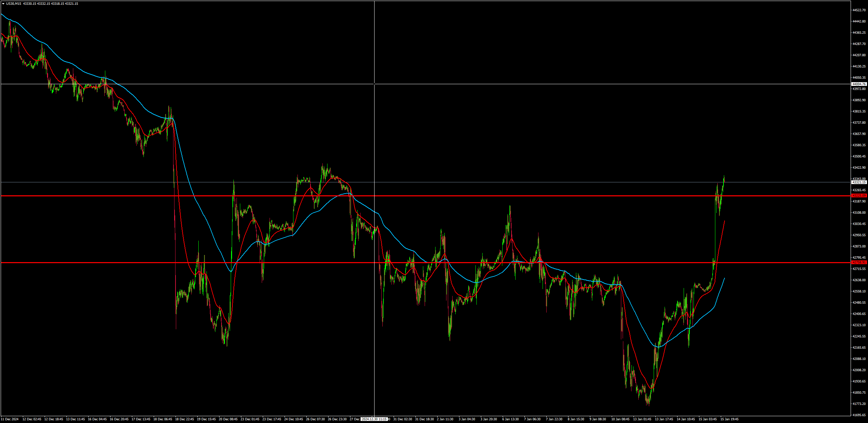Click the 41695.65 price scale label
This screenshot has width=868, height=423.
[859, 415]
